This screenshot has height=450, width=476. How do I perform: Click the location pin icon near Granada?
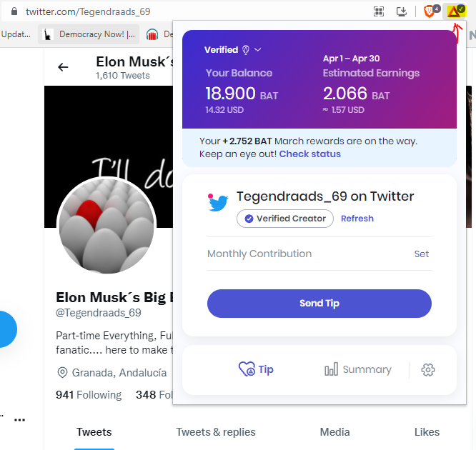pyautogui.click(x=62, y=372)
